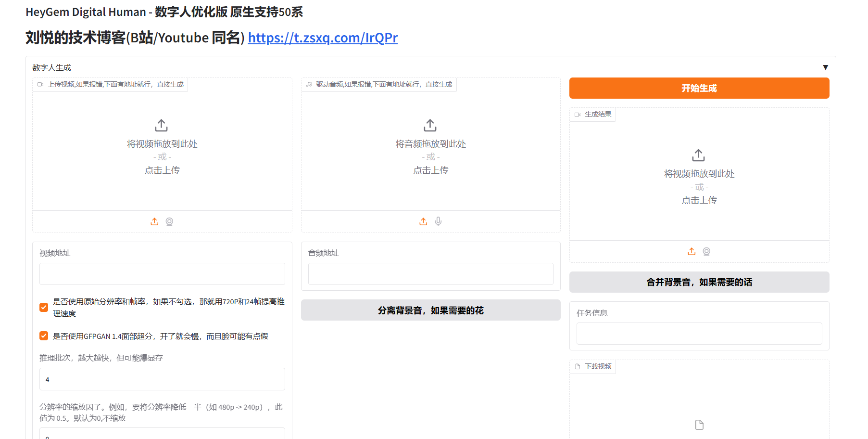Click the large upload arrow in video dropzone
Image resolution: width=868 pixels, height=439 pixels.
tap(162, 126)
